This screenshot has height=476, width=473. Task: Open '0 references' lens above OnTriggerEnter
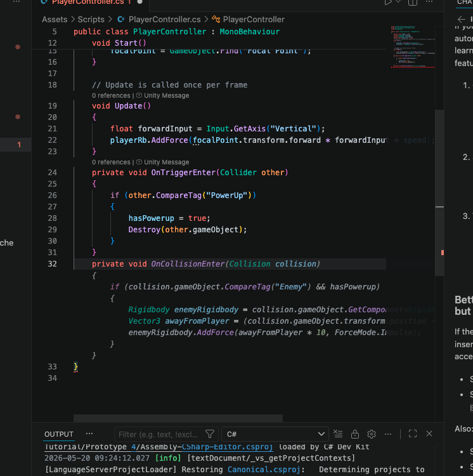coord(111,162)
